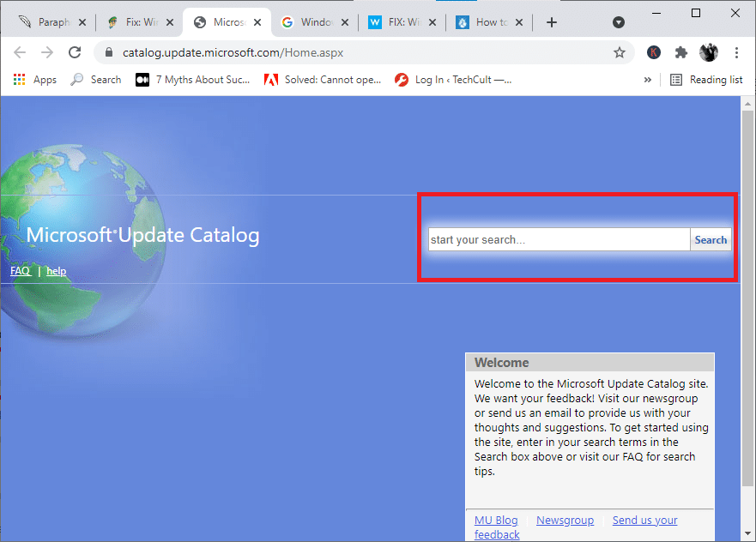This screenshot has height=542, width=756.
Task: Focus the 'start your search' input field
Action: coord(559,240)
